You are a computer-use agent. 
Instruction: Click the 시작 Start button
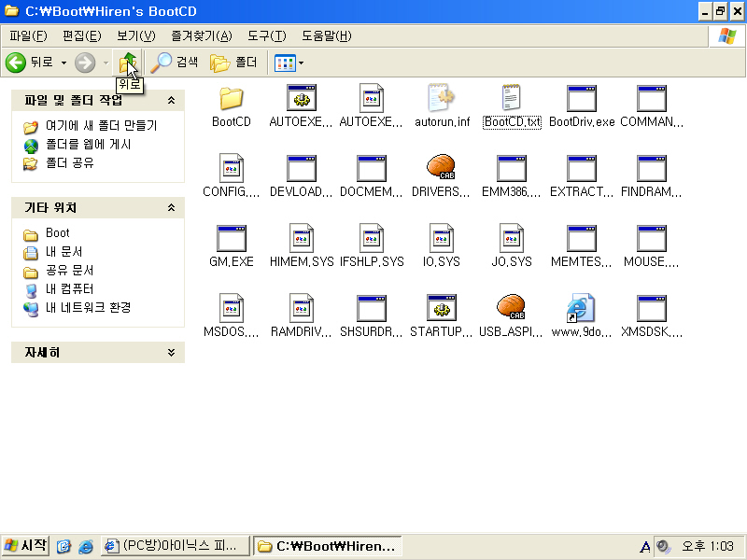[26, 546]
